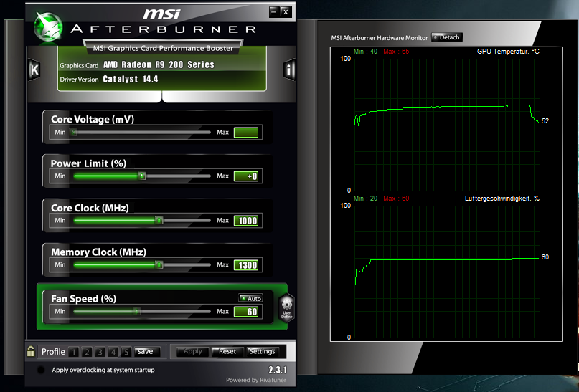Click the fan speed Min 20 graph label
This screenshot has height=392, width=579.
pos(365,198)
